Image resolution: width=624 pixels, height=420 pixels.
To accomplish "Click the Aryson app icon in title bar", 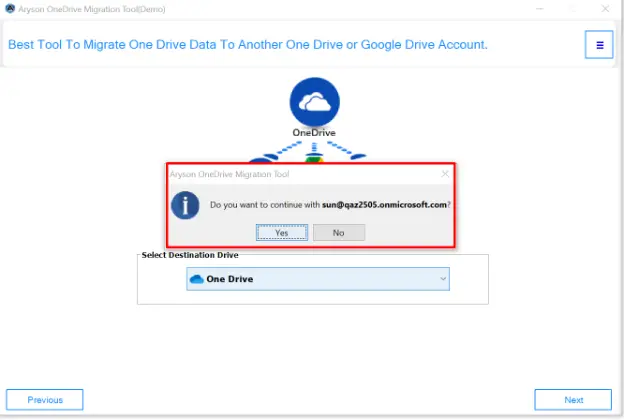I will pos(9,9).
